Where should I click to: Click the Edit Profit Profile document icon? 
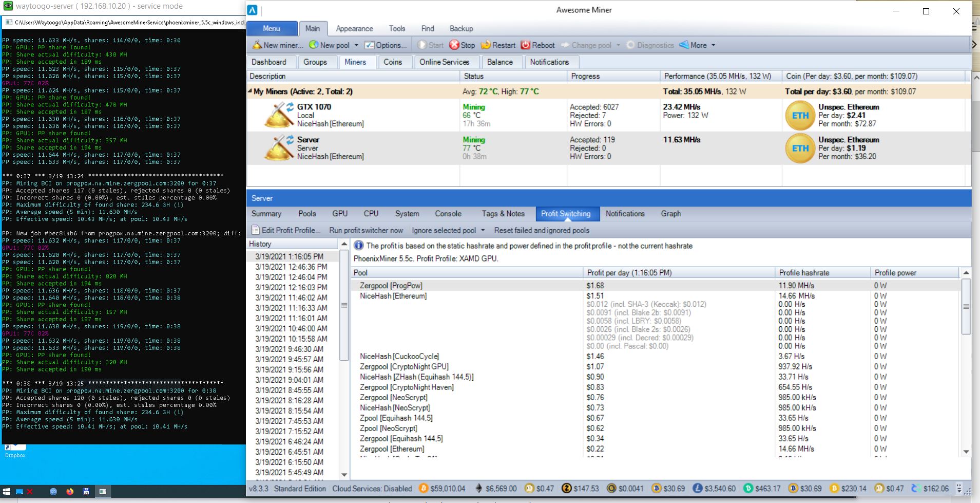[256, 230]
